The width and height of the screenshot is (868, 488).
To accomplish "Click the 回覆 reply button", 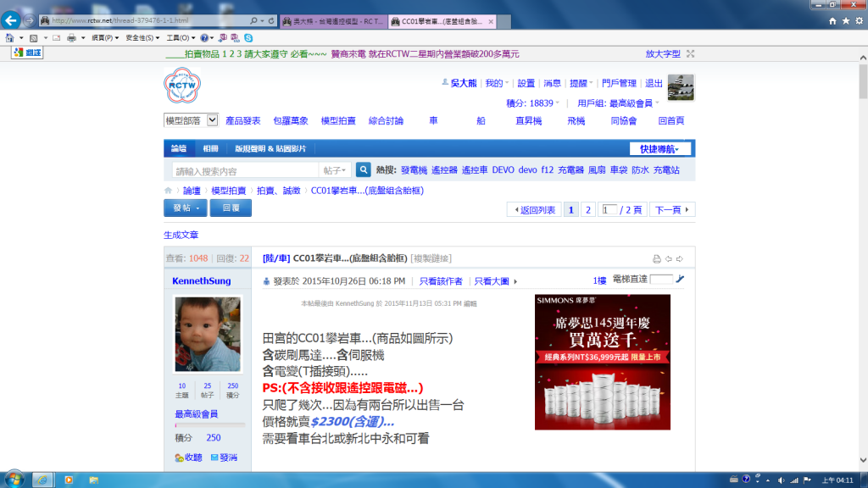I will click(x=231, y=208).
